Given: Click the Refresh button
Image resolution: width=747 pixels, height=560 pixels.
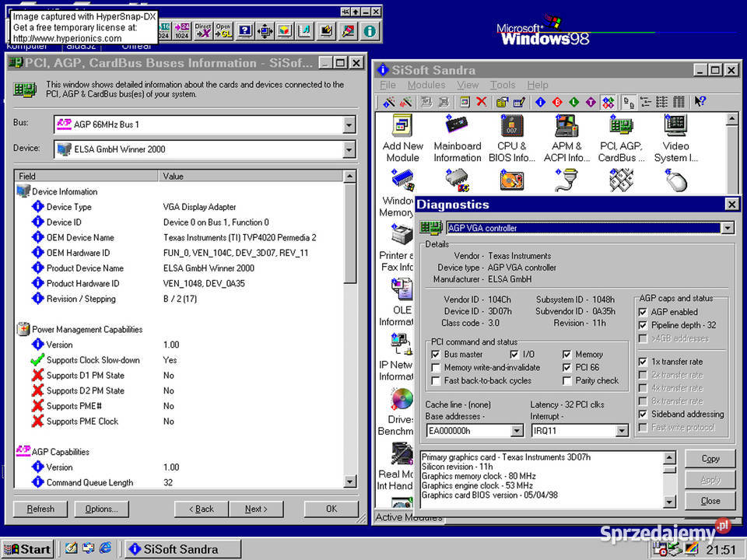Looking at the screenshot, I should point(40,509).
